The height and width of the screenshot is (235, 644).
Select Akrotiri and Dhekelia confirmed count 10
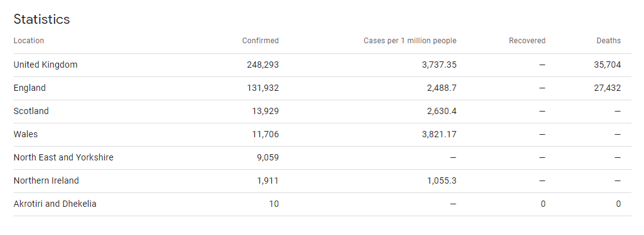[274, 204]
